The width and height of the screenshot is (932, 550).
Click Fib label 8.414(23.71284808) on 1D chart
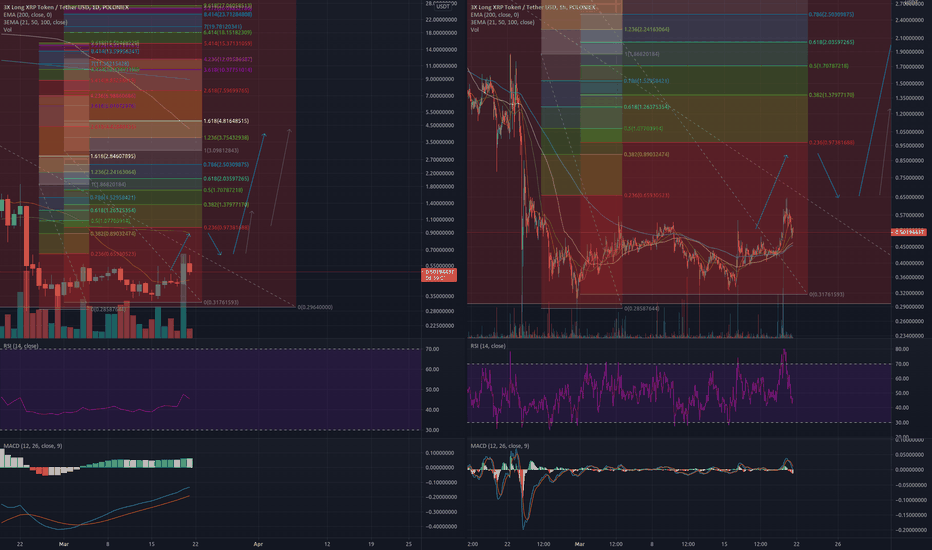(x=228, y=14)
